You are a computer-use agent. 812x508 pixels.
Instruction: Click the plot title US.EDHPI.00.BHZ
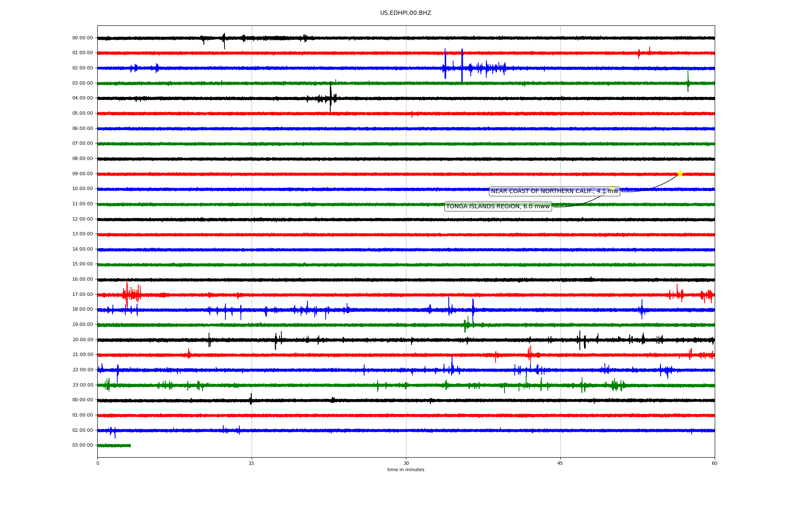point(406,13)
